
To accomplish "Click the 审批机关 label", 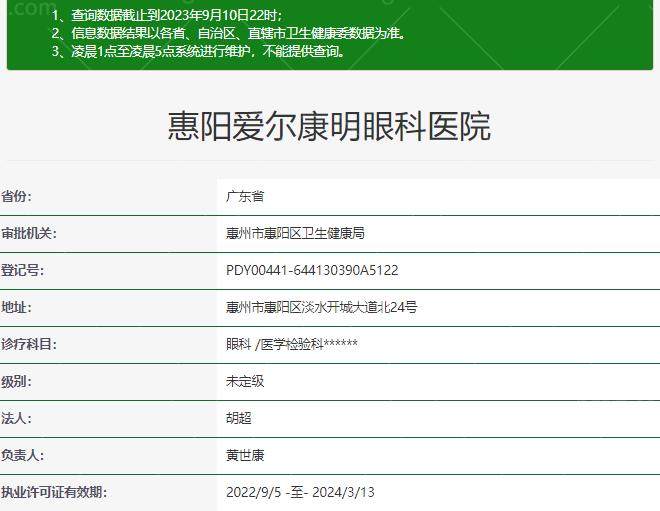I will click(x=29, y=233).
